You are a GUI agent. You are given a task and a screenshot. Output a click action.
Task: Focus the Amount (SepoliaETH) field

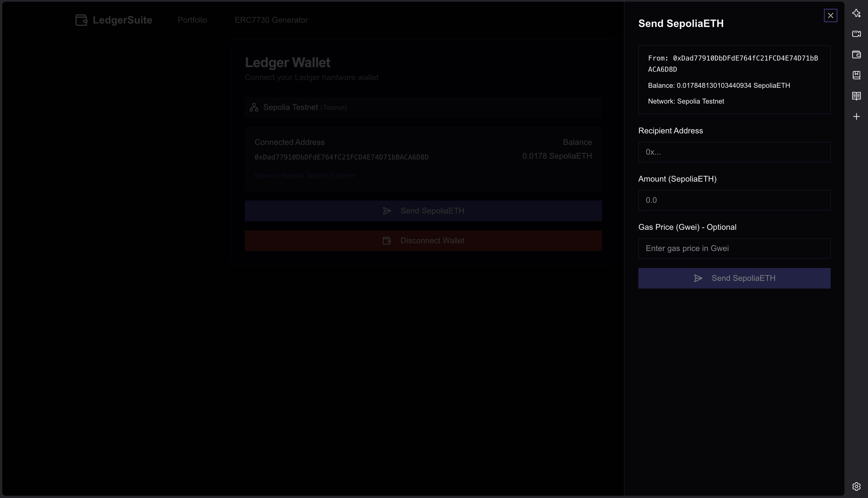point(734,200)
